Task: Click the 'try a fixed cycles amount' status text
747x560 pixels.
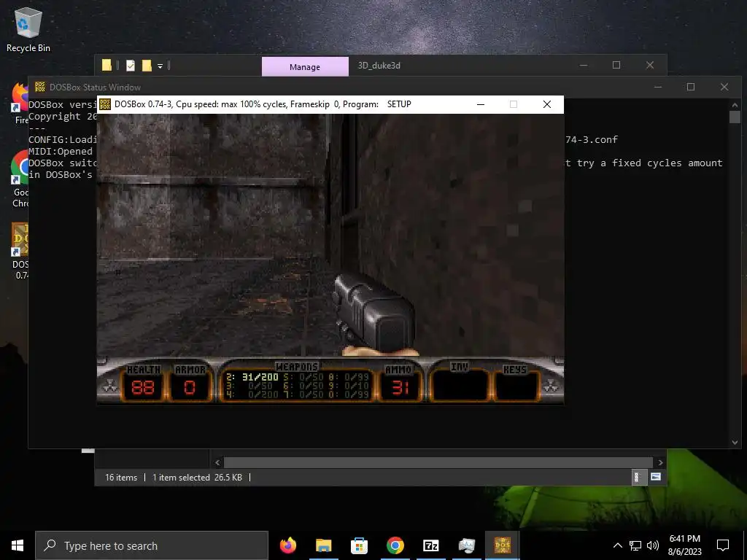Action: (x=650, y=163)
